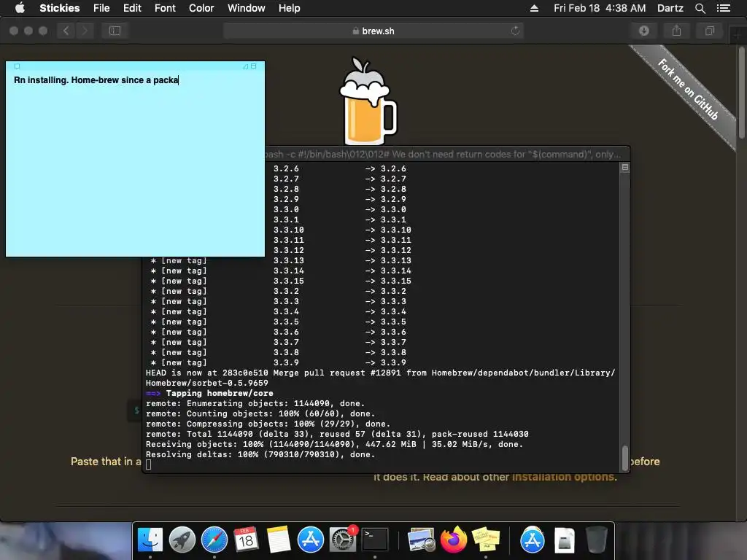The height and width of the screenshot is (560, 747).
Task: Reload the brew.sh page
Action: [x=515, y=31]
